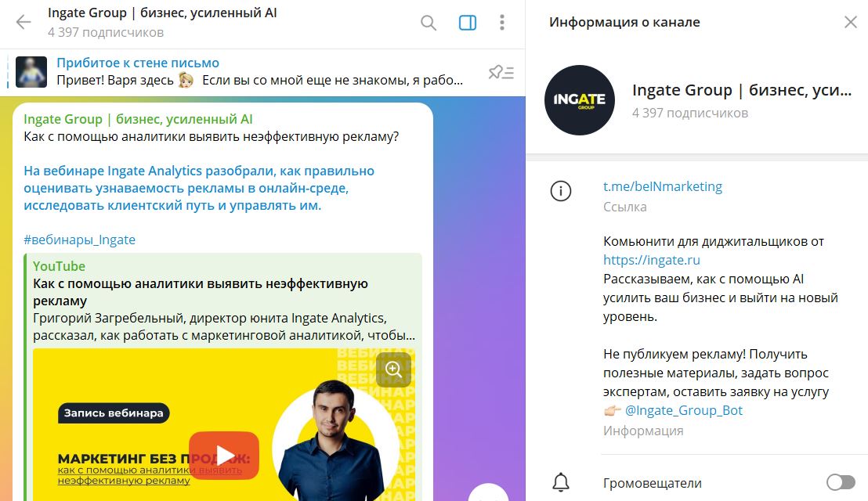Click the channel name in chat header
This screenshot has width=868, height=501.
(162, 13)
